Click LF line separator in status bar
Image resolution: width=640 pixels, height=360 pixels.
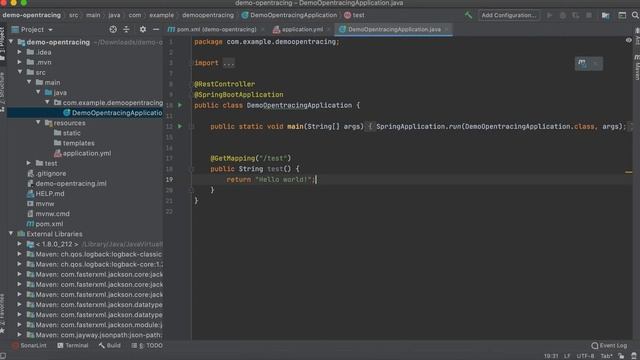567,356
